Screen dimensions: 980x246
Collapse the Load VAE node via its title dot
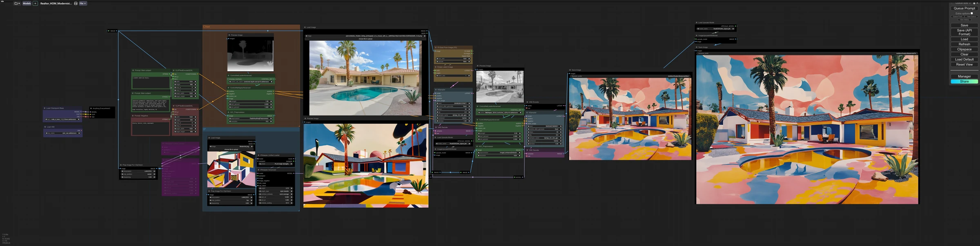click(x=45, y=127)
